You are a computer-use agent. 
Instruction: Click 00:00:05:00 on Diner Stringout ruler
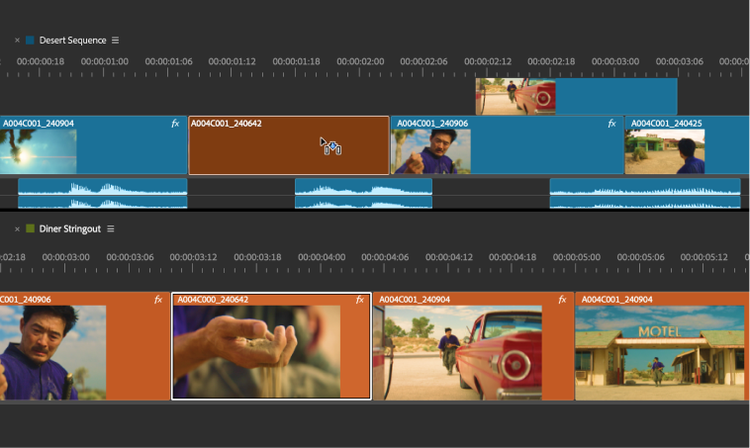coord(576,257)
